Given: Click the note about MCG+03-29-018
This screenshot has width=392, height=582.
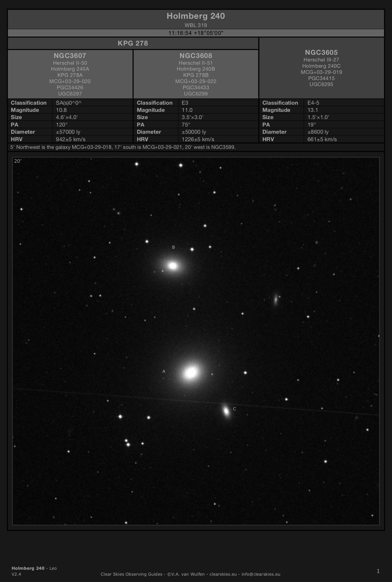Looking at the screenshot, I should coord(123,147).
